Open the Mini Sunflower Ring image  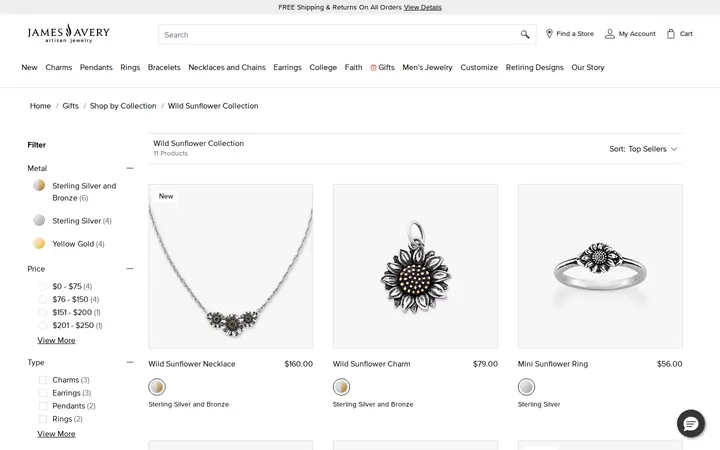(600, 266)
